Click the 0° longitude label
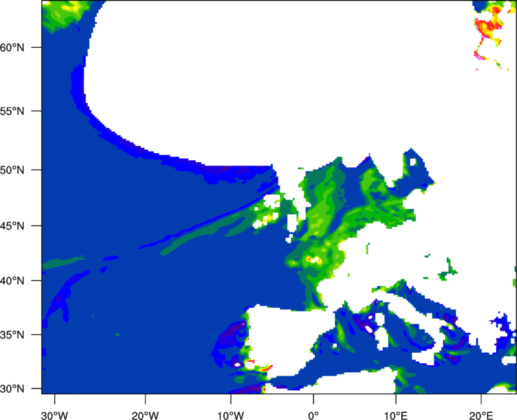The height and width of the screenshot is (420, 517). point(313,415)
